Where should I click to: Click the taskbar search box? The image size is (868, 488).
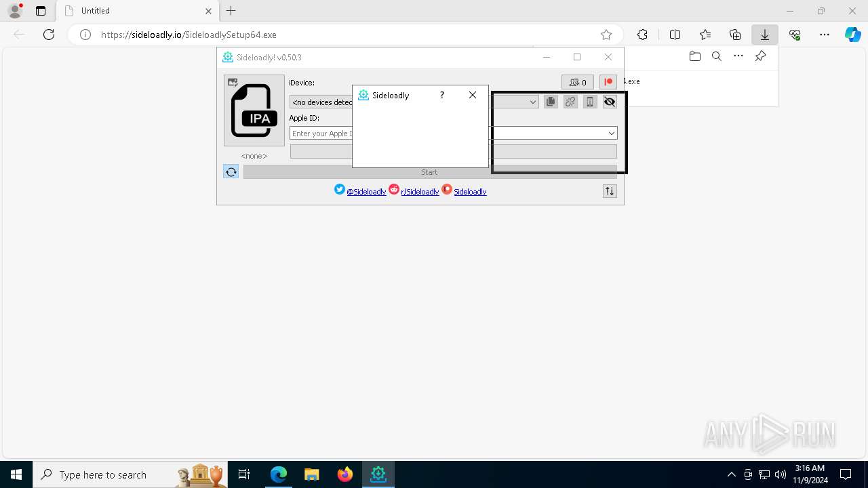point(131,474)
